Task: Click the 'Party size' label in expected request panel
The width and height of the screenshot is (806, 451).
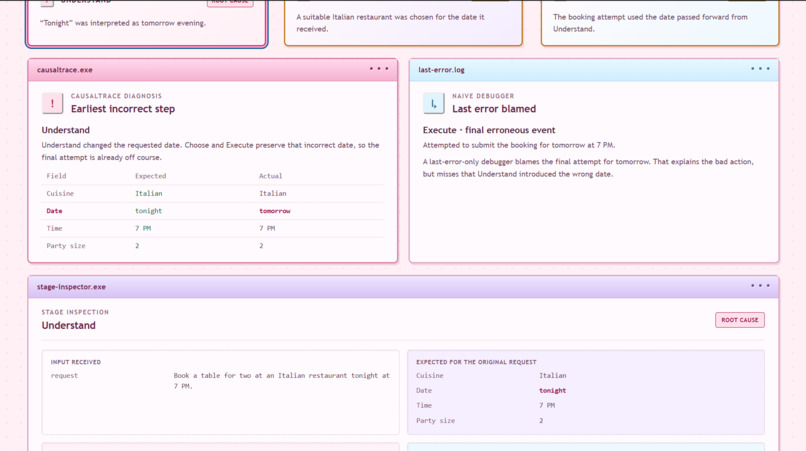Action: pyautogui.click(x=435, y=421)
